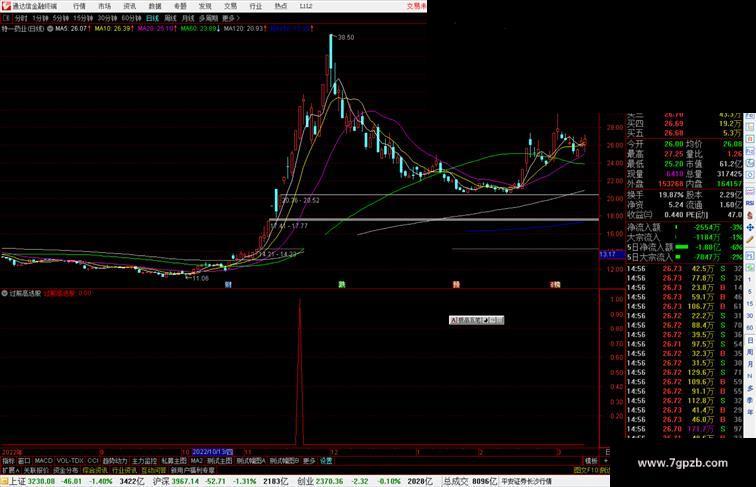The image size is (756, 487).
Task: Switch chart to 5分钟 period
Action: click(61, 18)
